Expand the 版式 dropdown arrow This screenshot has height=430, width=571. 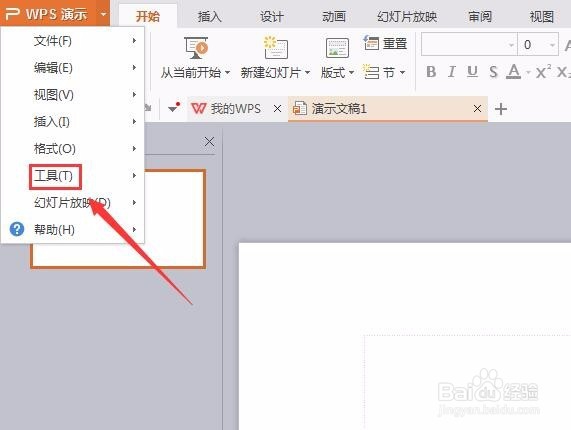pyautogui.click(x=351, y=72)
